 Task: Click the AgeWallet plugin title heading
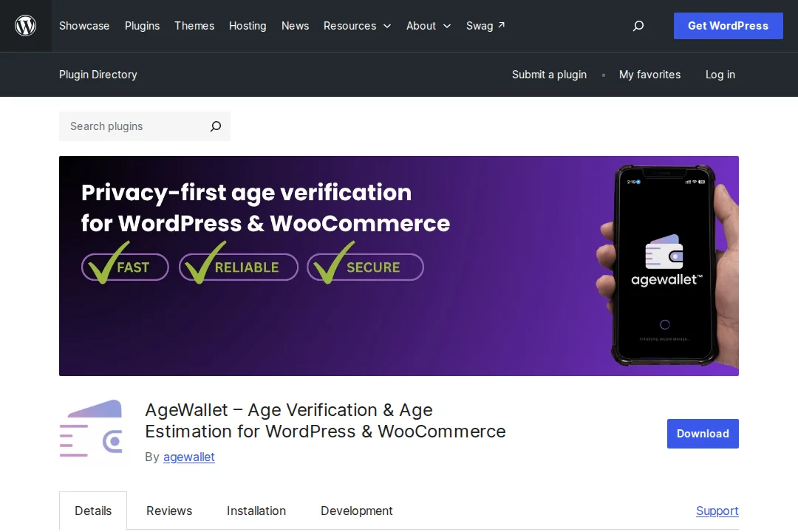point(325,420)
